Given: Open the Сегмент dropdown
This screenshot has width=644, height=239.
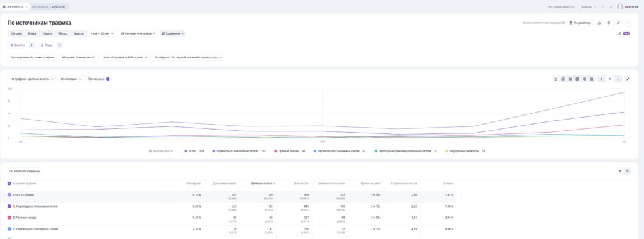Looking at the screenshot, I should (138, 33).
